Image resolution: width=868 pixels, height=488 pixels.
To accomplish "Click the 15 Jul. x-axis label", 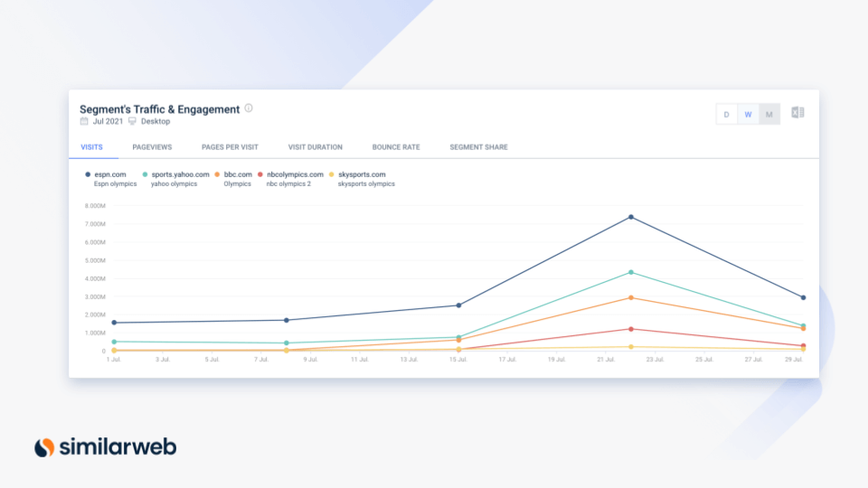I will tap(458, 360).
